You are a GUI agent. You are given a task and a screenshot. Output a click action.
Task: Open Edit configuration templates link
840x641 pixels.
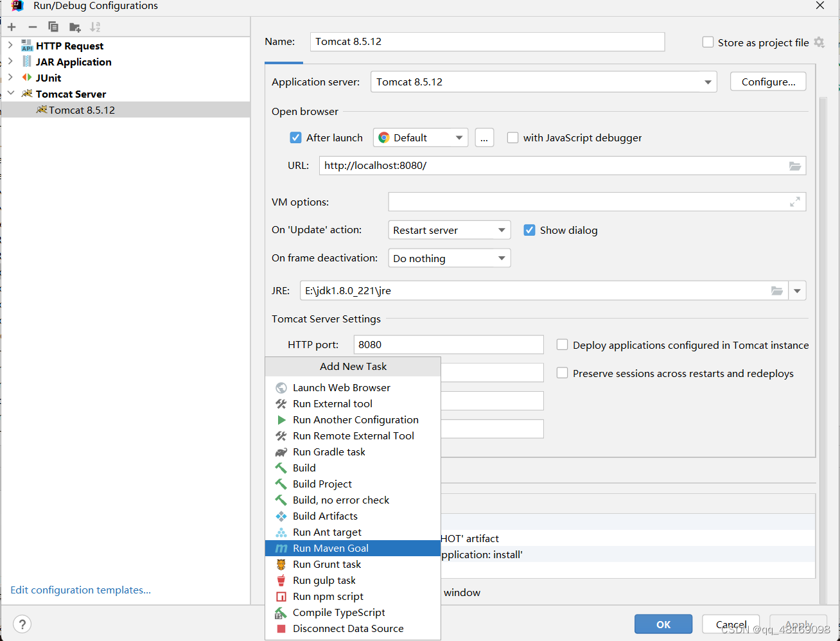coord(81,590)
